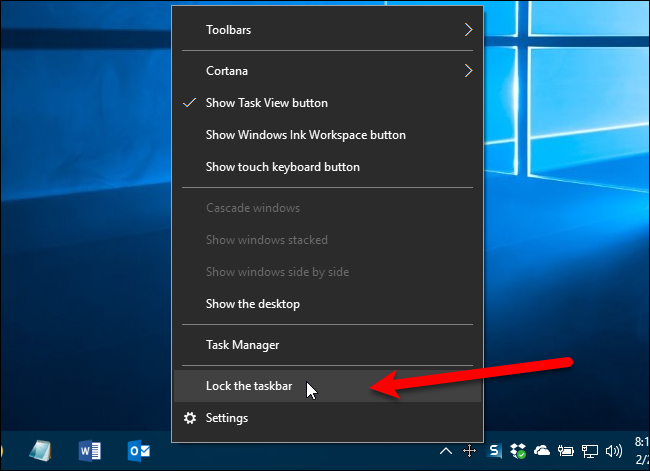Show hidden icons using tray chevron

[444, 451]
